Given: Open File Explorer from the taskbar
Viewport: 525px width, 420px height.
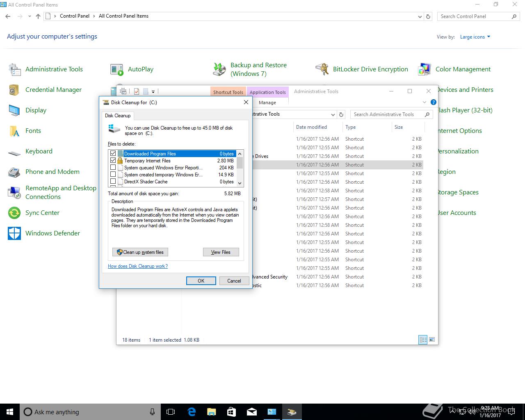Looking at the screenshot, I should pos(211,412).
